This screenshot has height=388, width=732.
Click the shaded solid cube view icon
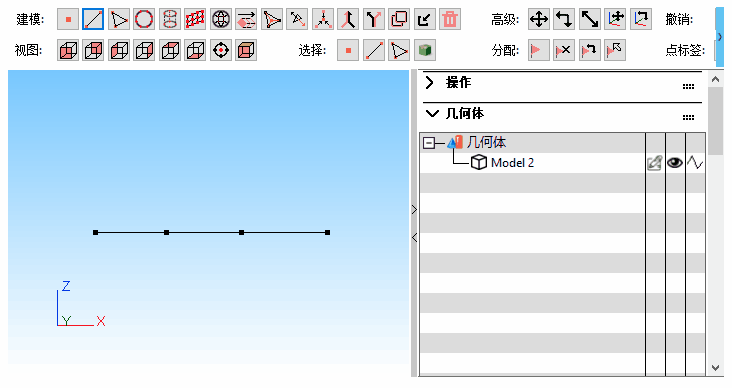click(x=246, y=50)
